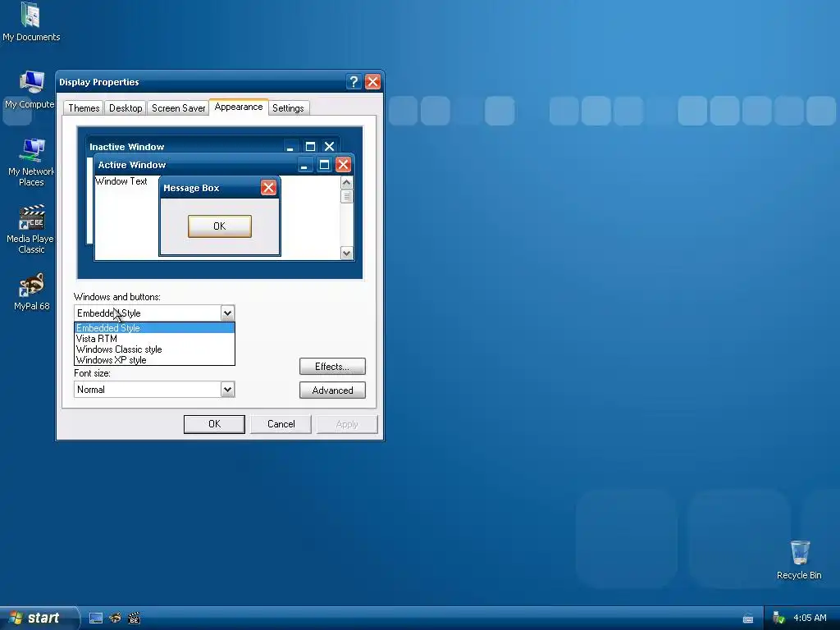The height and width of the screenshot is (630, 840).
Task: Launch MyPal 68 browser shortcut
Action: 31,292
